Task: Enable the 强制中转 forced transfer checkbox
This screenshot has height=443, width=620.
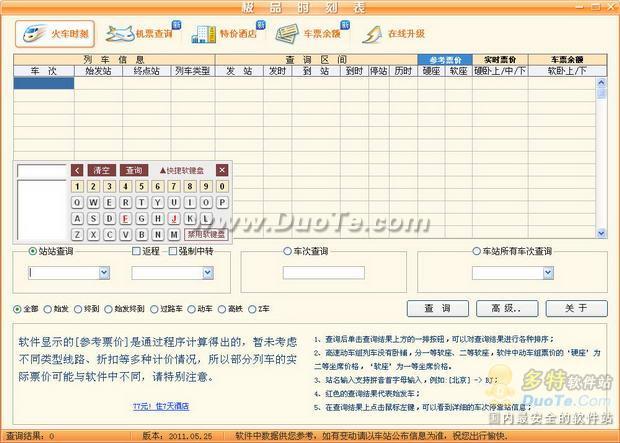Action: click(173, 251)
